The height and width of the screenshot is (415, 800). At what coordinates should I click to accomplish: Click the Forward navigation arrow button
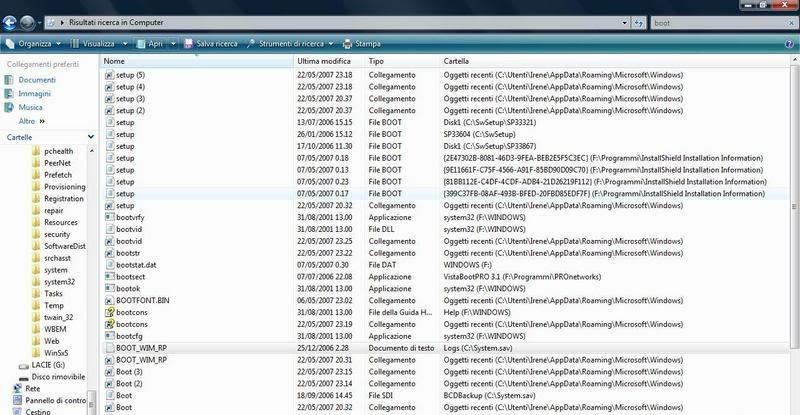[28, 23]
